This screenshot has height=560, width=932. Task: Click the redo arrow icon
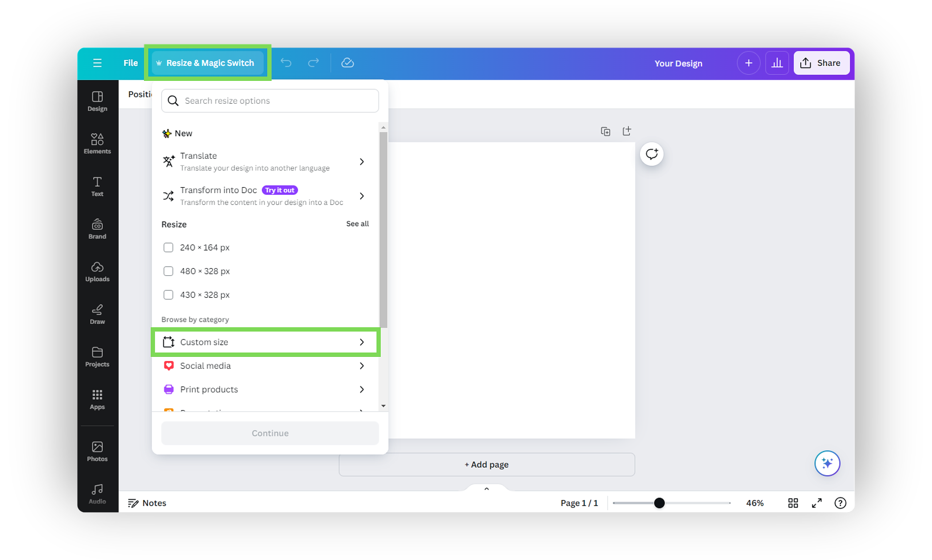pos(313,63)
